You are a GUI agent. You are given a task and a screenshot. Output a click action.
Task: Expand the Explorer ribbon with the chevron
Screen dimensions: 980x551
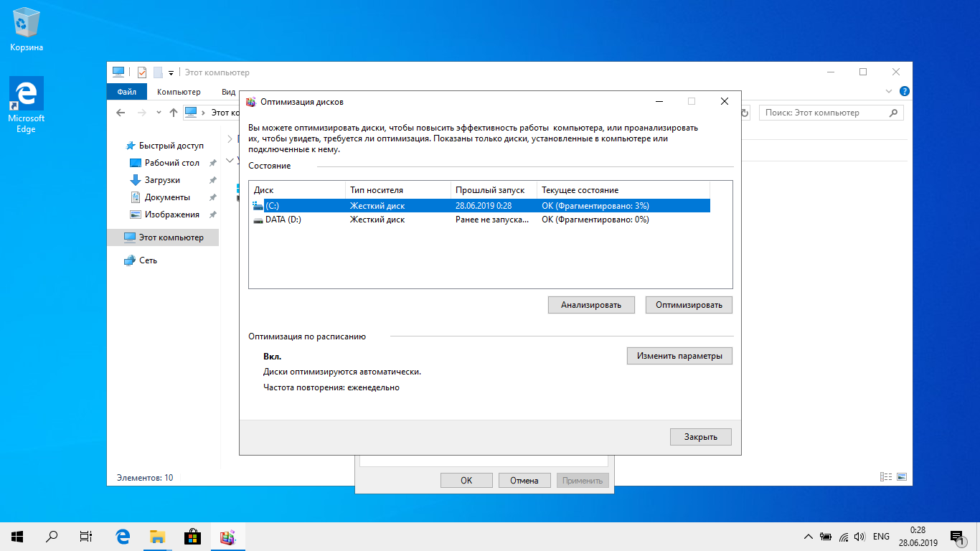coord(890,92)
